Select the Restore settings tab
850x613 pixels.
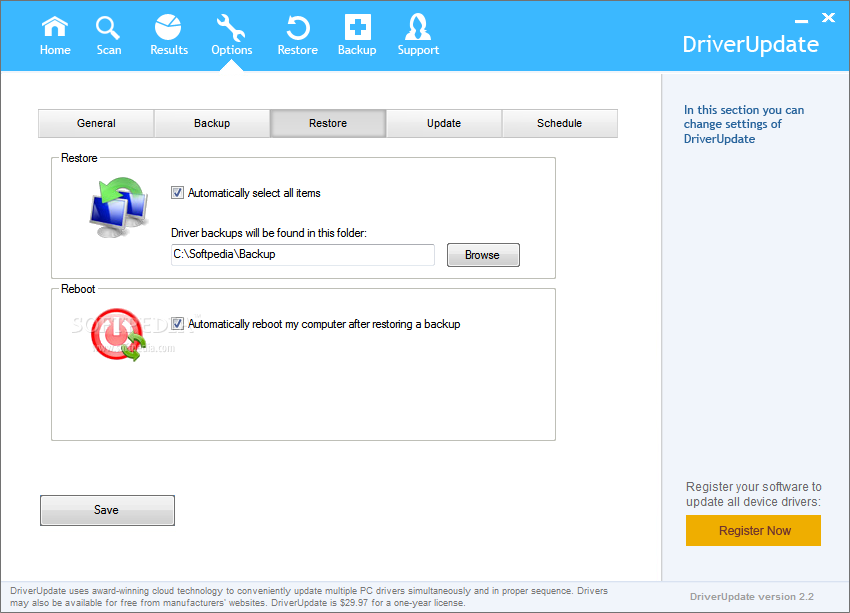(x=328, y=123)
